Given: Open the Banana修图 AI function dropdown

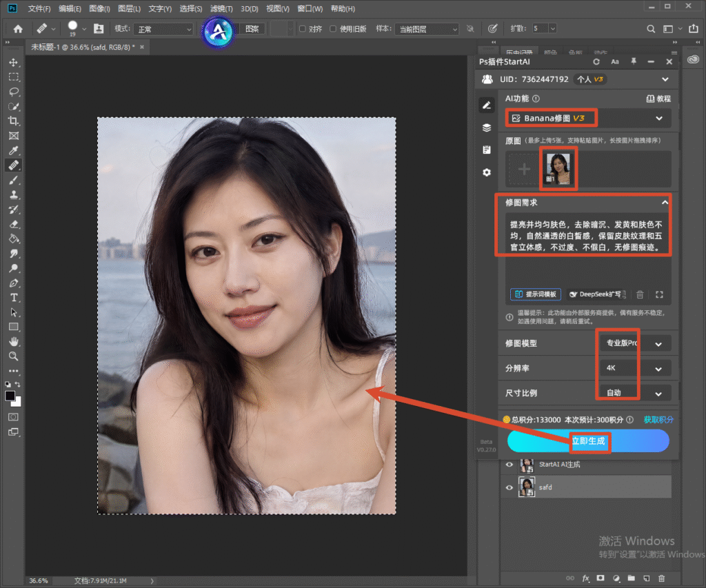Looking at the screenshot, I should point(588,118).
